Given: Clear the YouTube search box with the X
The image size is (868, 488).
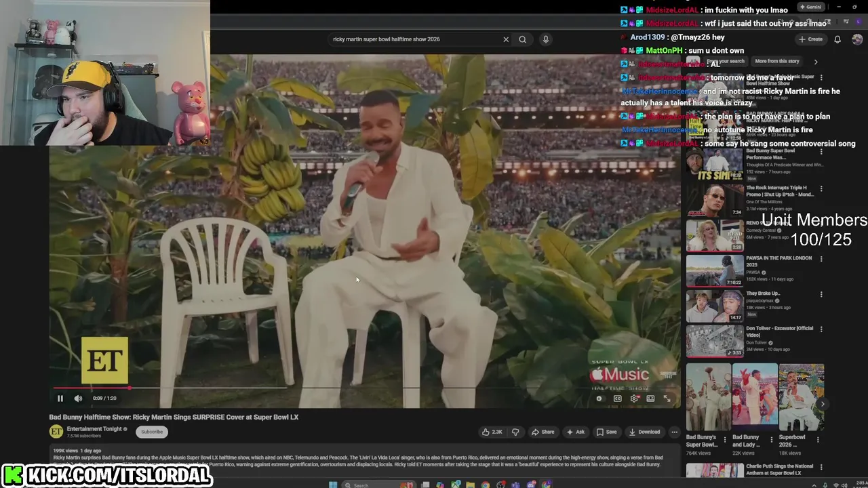Looking at the screenshot, I should 505,39.
